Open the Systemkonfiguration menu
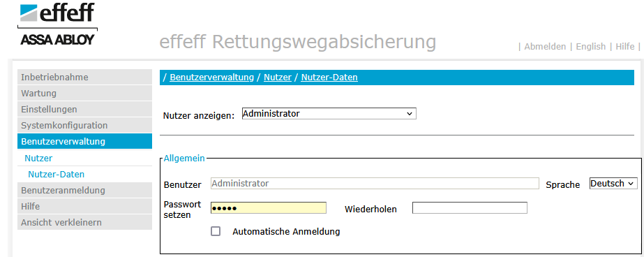Image resolution: width=644 pixels, height=257 pixels. click(x=84, y=126)
